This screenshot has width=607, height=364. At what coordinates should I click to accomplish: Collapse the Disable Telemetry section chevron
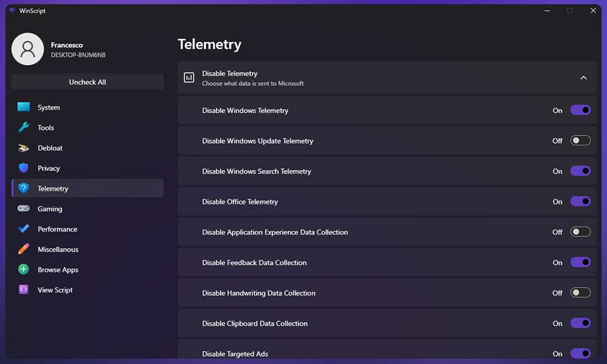click(583, 78)
